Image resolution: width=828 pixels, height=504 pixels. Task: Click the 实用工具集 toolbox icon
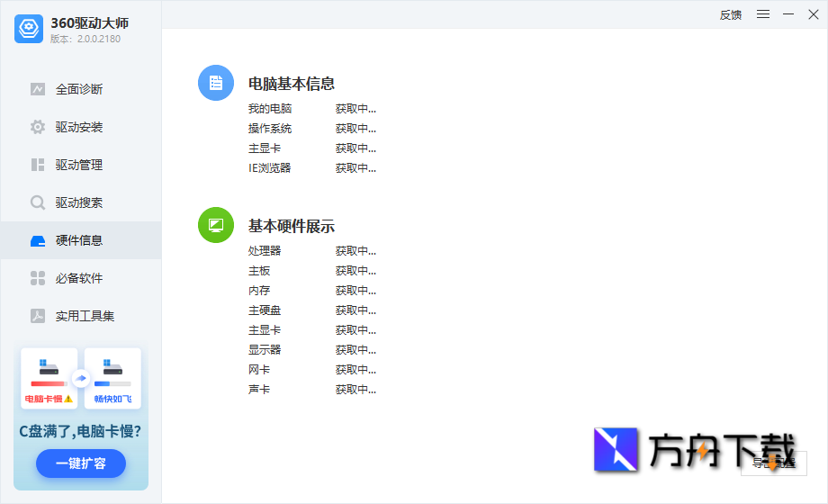pyautogui.click(x=38, y=316)
